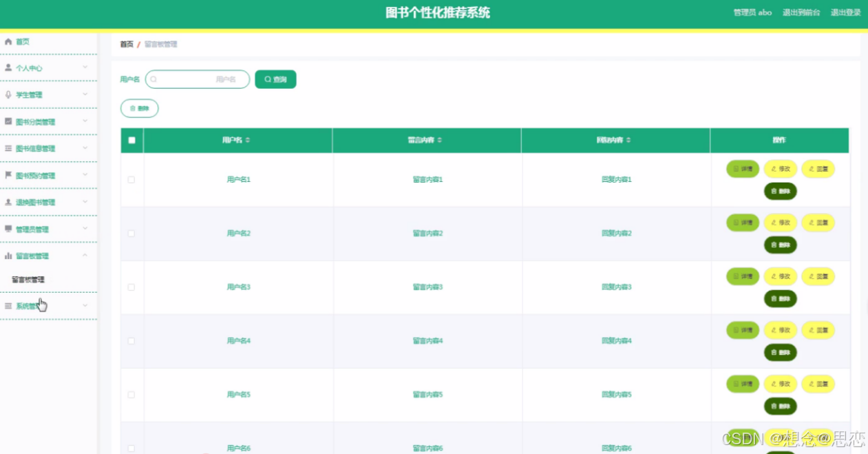This screenshot has width=868, height=454.
Task: Click dark green 删除 for 用户名1 row
Action: (x=781, y=191)
